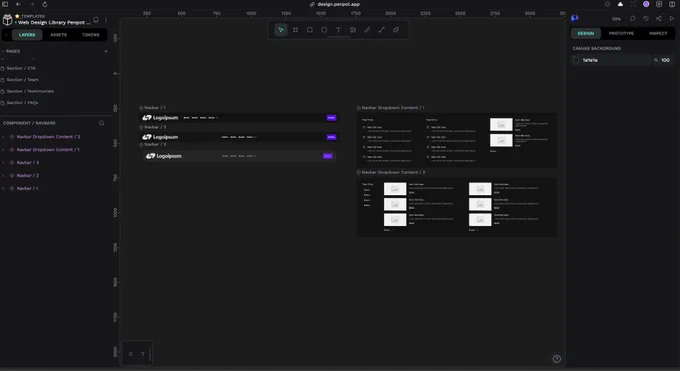680x371 pixels.
Task: Click the Penpot logo icon
Action: 7,20
